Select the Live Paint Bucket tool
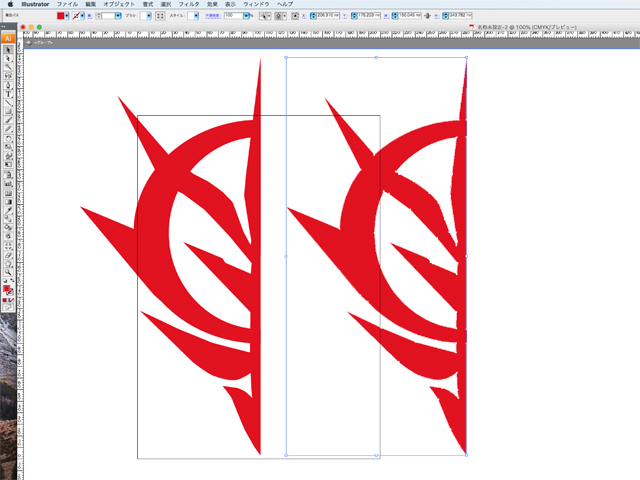This screenshot has height=480, width=640. [8, 228]
